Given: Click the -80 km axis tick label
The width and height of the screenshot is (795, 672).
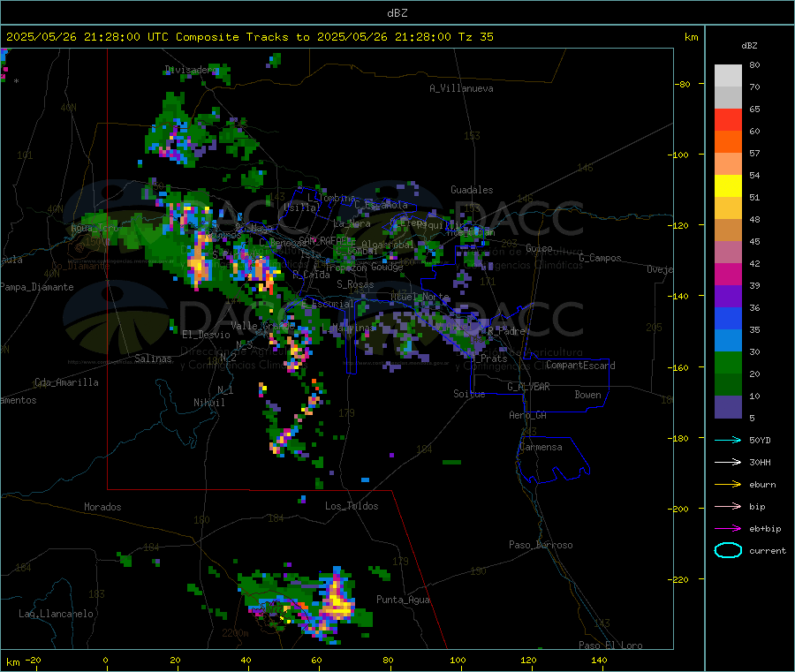Looking at the screenshot, I should [x=683, y=84].
